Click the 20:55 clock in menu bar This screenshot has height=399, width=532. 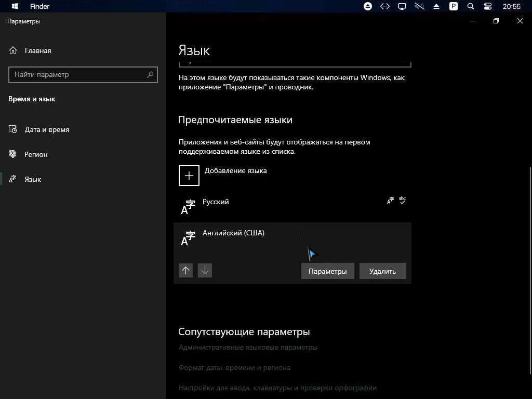[511, 6]
